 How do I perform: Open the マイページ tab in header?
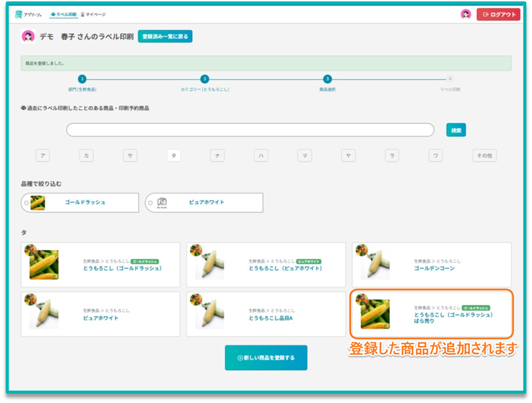click(x=93, y=14)
